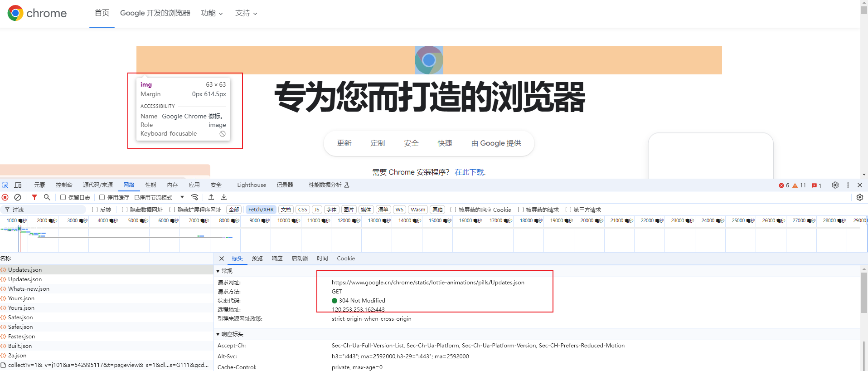Viewport: 868px width, 371px height.
Task: Check 第三方请求 checkbox
Action: [568, 210]
